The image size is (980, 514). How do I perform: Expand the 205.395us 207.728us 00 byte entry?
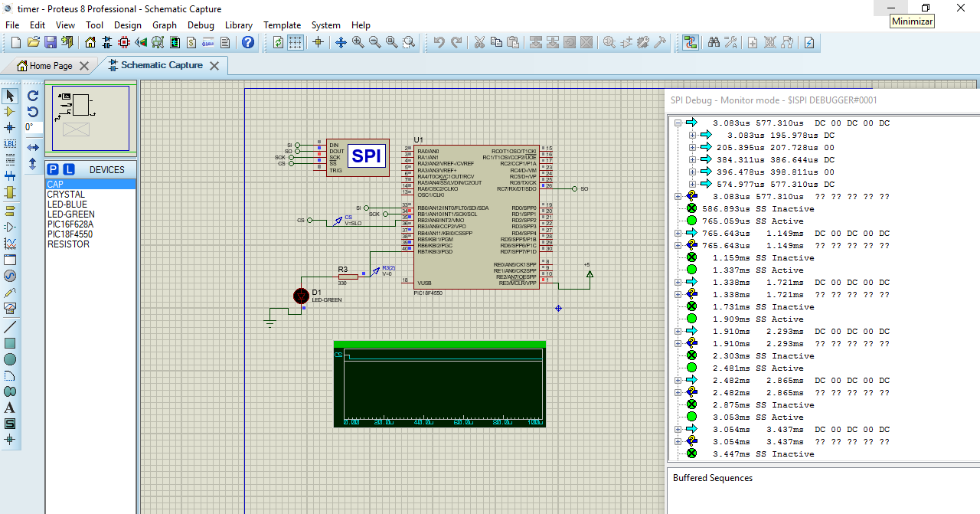692,147
